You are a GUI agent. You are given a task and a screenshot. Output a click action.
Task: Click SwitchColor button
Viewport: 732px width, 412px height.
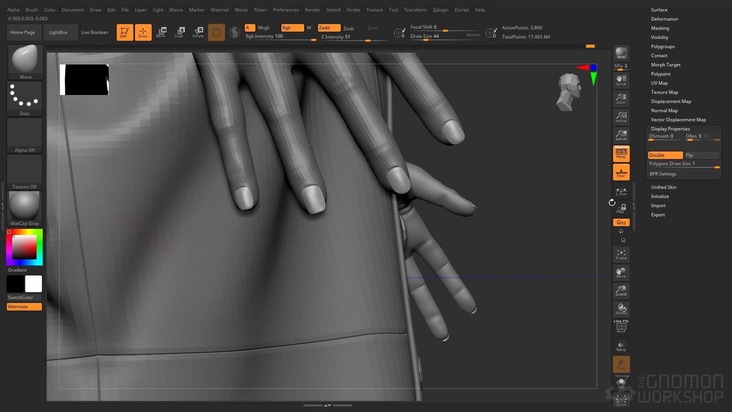coord(21,297)
